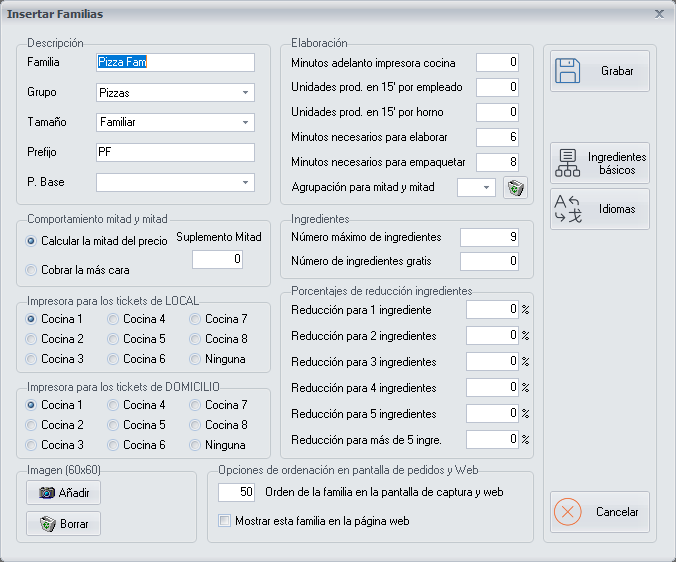Viewport: 676px width, 562px height.
Task: Click the Borrar trash image button
Action: (x=64, y=523)
